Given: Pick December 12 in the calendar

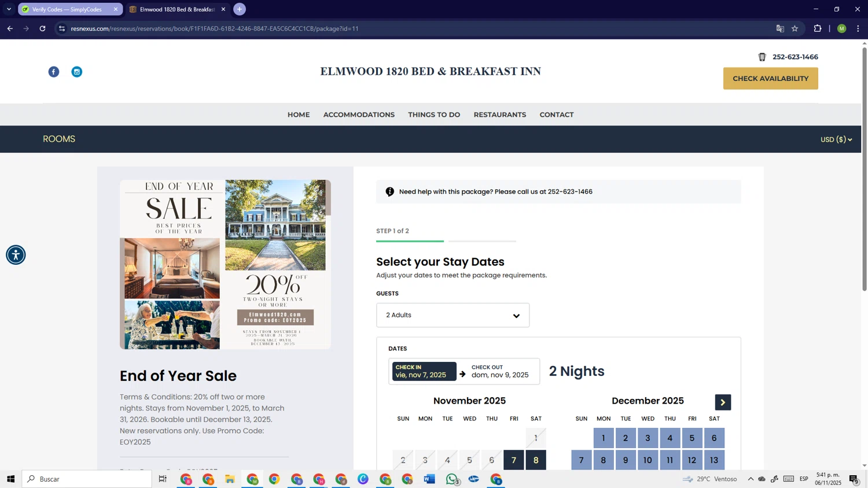Looking at the screenshot, I should pos(692,460).
